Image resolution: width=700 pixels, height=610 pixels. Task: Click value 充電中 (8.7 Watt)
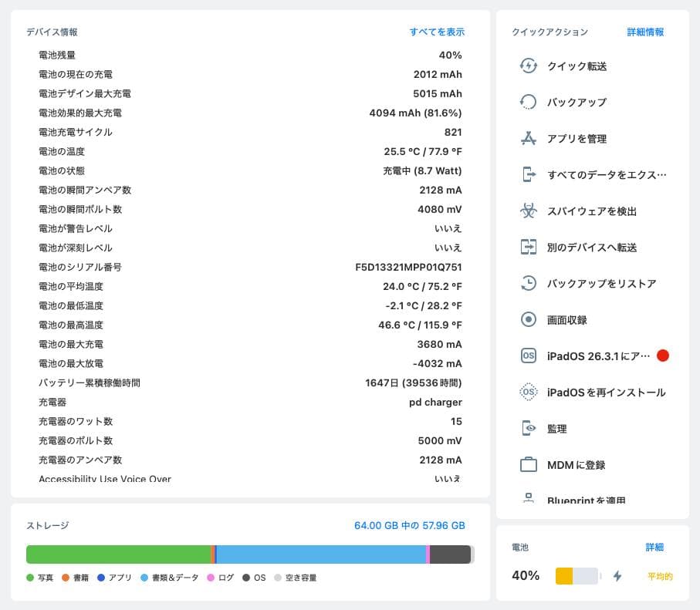click(x=422, y=171)
